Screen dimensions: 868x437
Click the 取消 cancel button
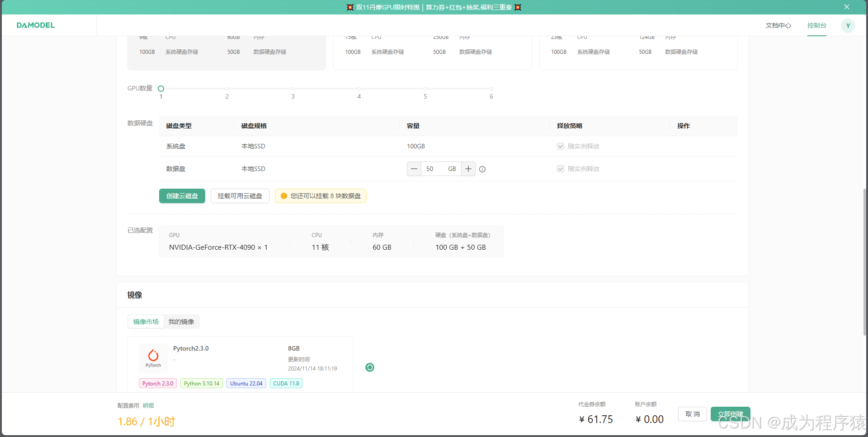click(x=693, y=414)
